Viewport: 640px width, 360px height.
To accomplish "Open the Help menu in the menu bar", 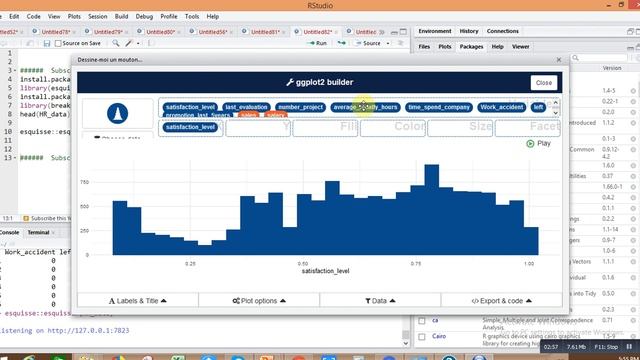I will (213, 16).
